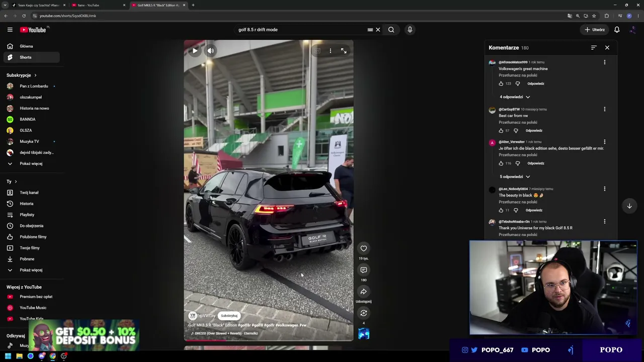Open comments button beside the Short
This screenshot has height=362, width=644.
point(364,270)
